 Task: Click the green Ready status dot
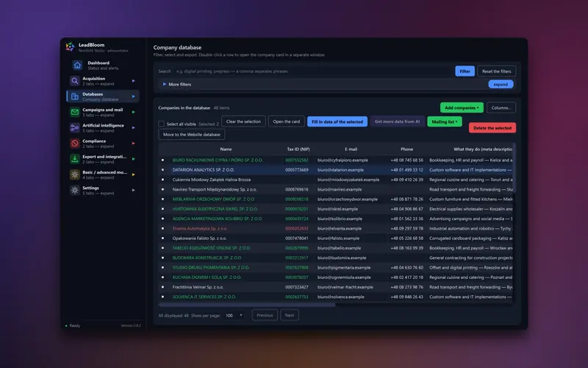pos(66,325)
